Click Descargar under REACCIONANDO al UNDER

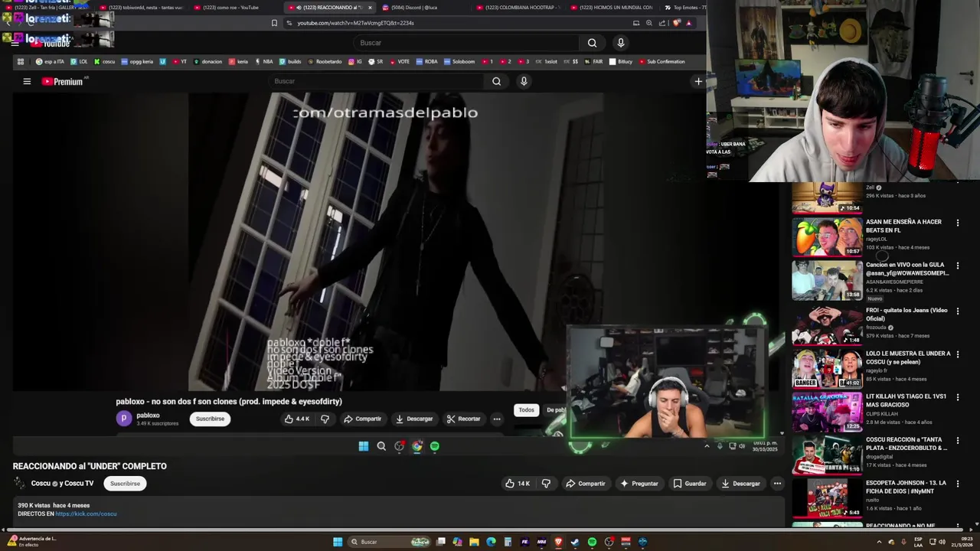[740, 484]
